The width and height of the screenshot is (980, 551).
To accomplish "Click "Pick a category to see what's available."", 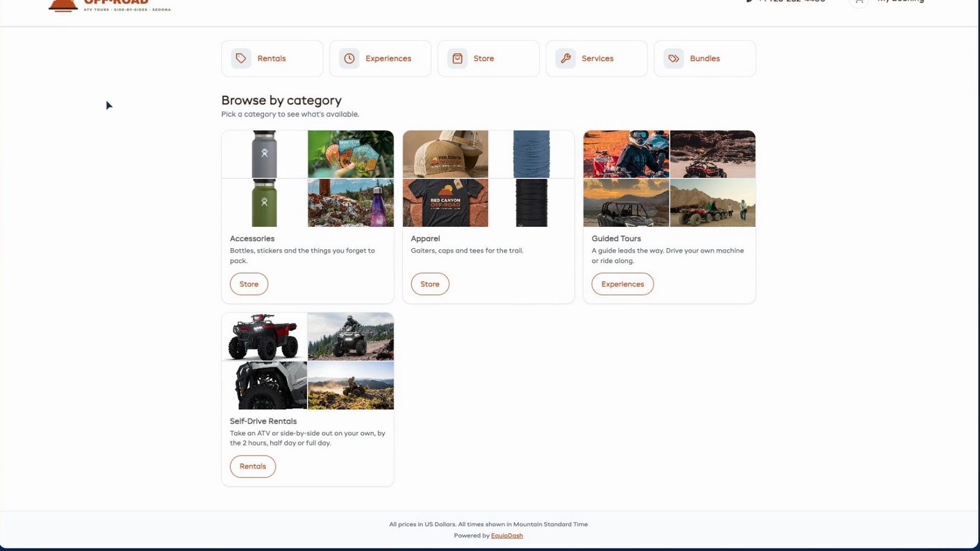I will [x=290, y=114].
